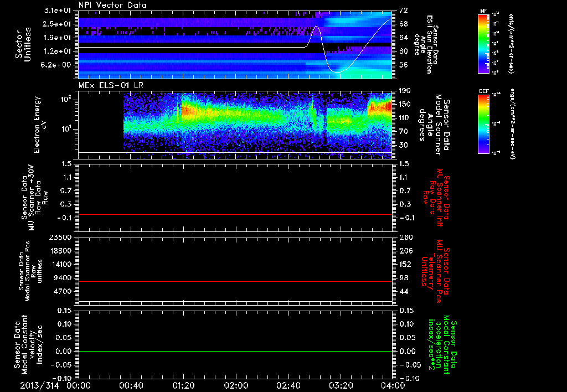Click the 00:40 time axis label
Image resolution: width=567 pixels, height=392 pixels.
click(131, 385)
